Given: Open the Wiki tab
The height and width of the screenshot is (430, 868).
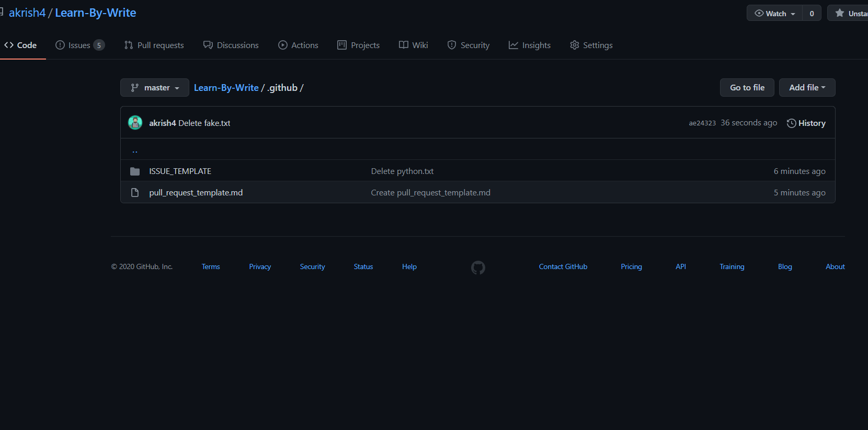Looking at the screenshot, I should coord(413,45).
